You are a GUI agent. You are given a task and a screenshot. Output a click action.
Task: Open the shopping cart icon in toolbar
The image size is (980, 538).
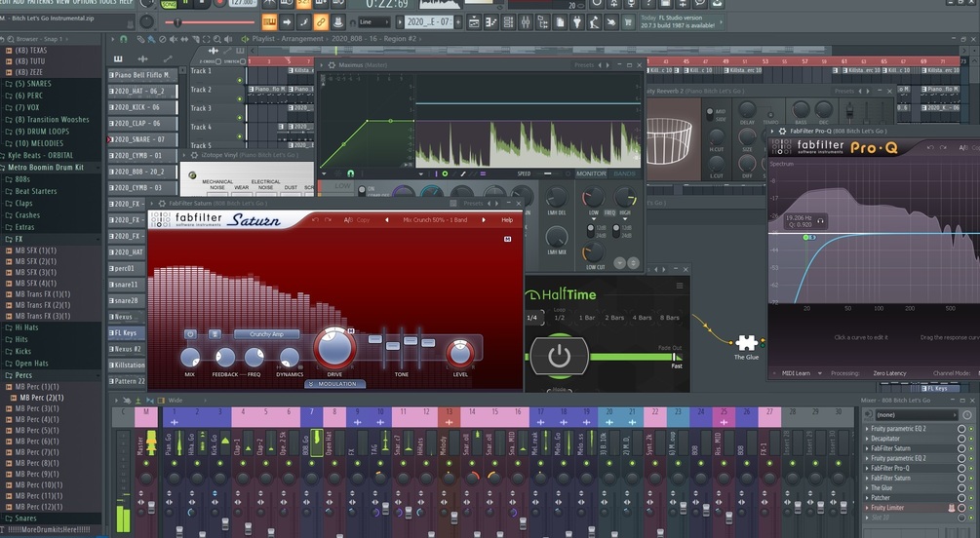click(x=628, y=22)
